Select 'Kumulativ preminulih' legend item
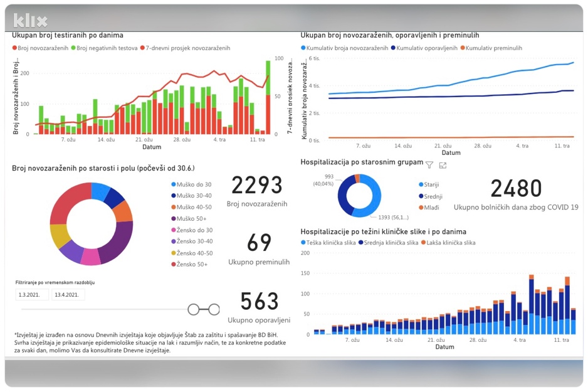The image size is (588, 392). point(491,48)
